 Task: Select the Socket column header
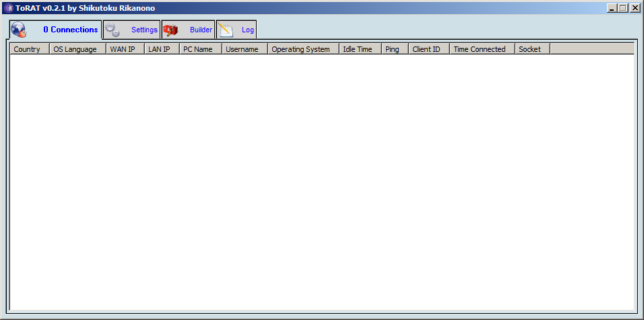(532, 49)
